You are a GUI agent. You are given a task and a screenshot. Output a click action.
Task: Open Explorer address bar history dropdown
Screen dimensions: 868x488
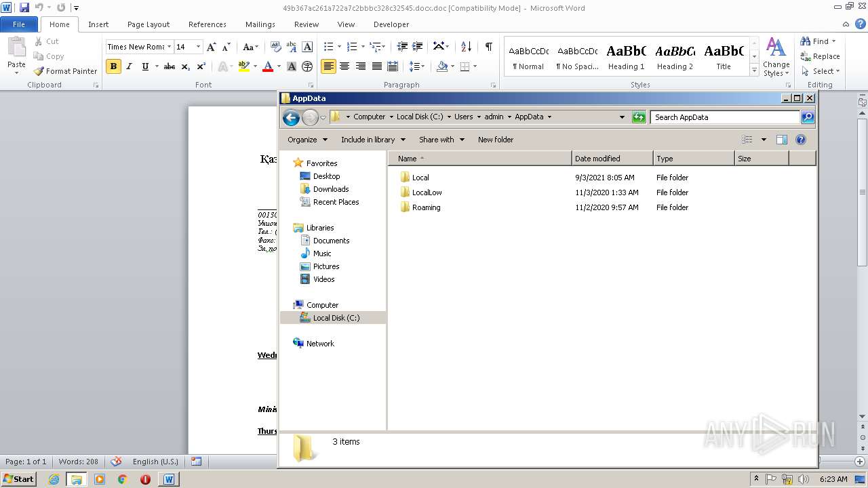click(622, 117)
